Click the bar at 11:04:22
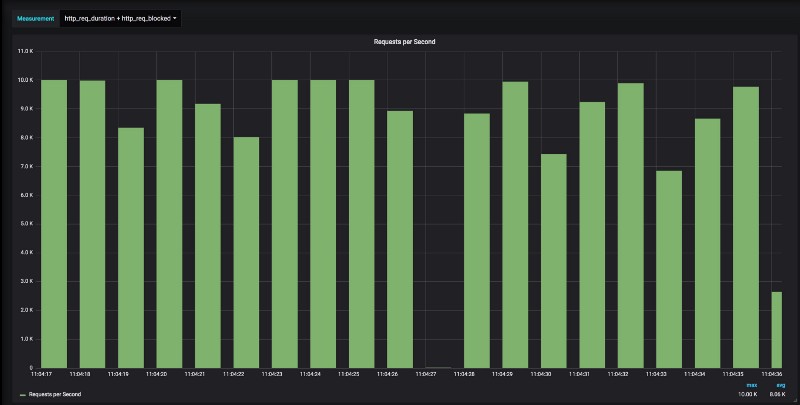The height and width of the screenshot is (405, 800). (x=246, y=252)
